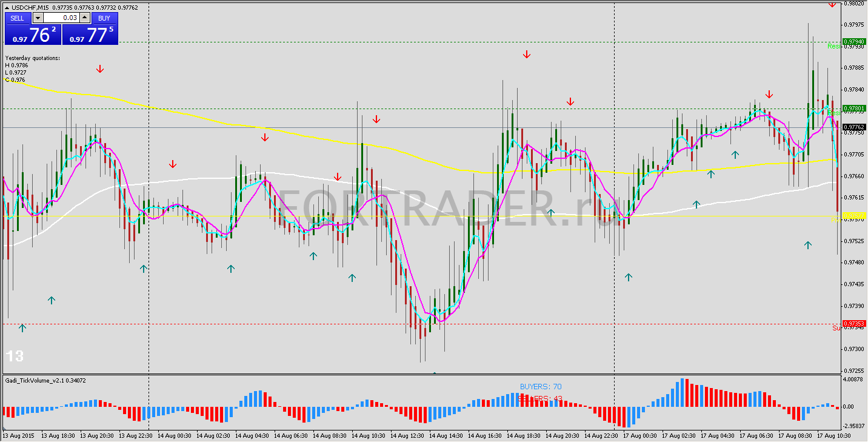Select the green 0.97940 resistance price label

[853, 41]
